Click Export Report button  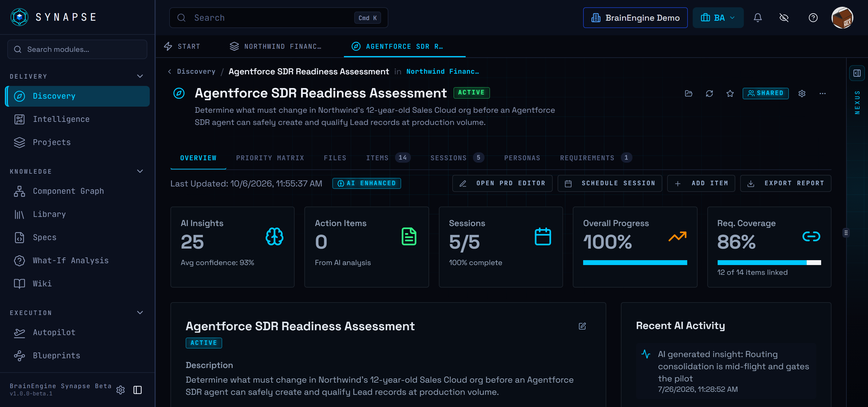click(x=786, y=183)
